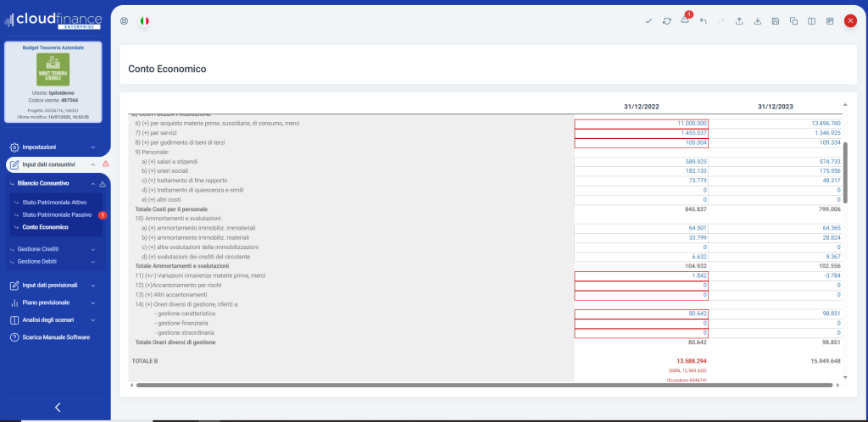Open Stato Patrimoniale Attivo page
Screen dimensions: 868x422
pyautogui.click(x=54, y=203)
